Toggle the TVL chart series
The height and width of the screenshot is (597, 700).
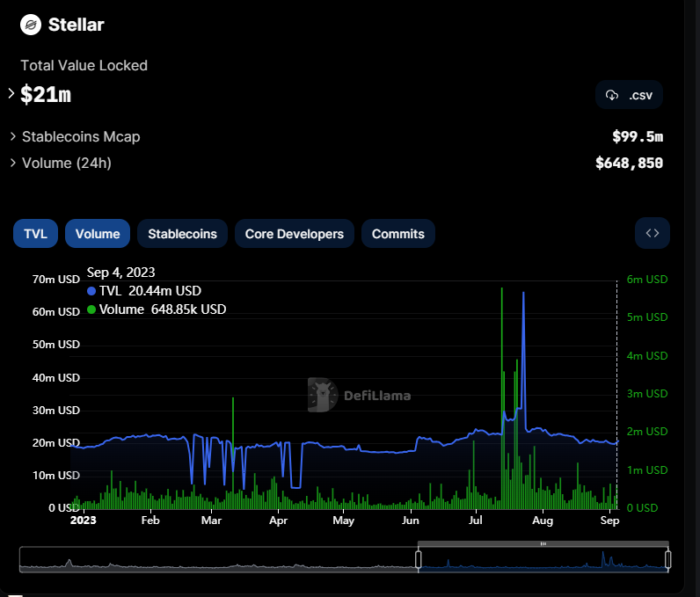coord(35,234)
